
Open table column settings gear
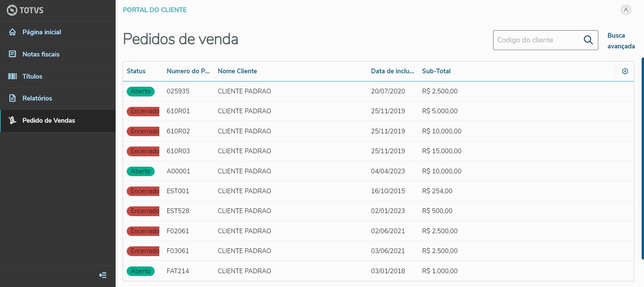point(625,71)
